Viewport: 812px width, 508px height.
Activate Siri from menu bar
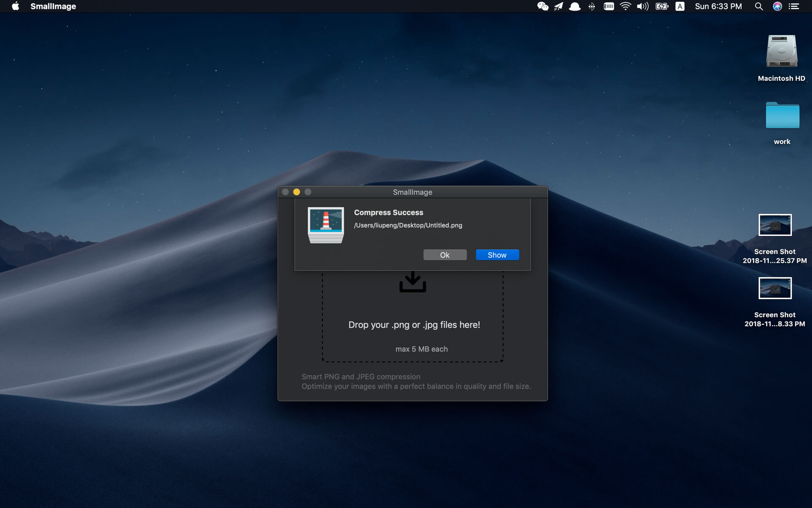(777, 6)
